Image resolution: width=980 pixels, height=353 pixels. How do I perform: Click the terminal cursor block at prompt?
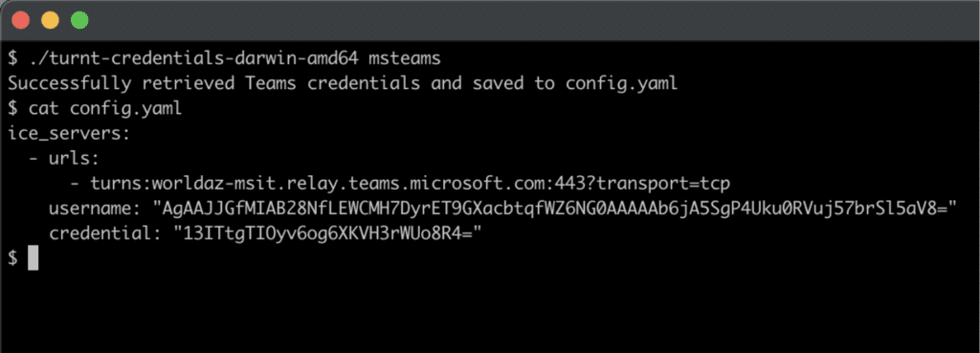33,258
